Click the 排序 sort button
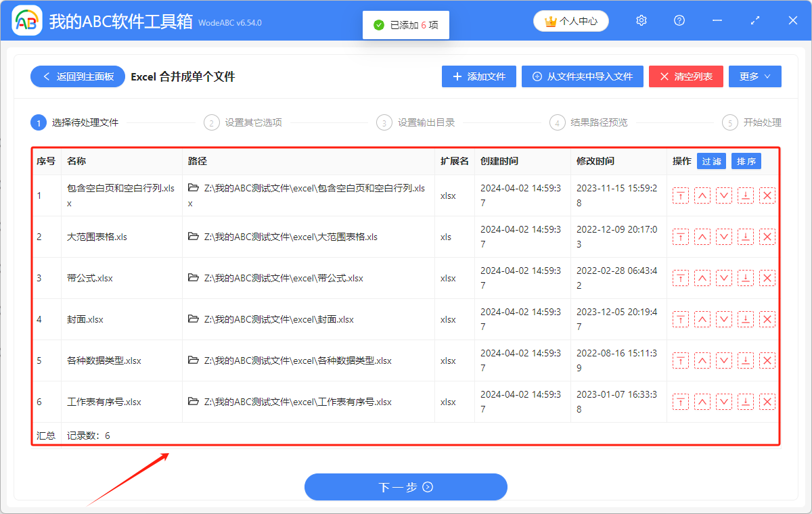812x514 pixels. tap(746, 161)
